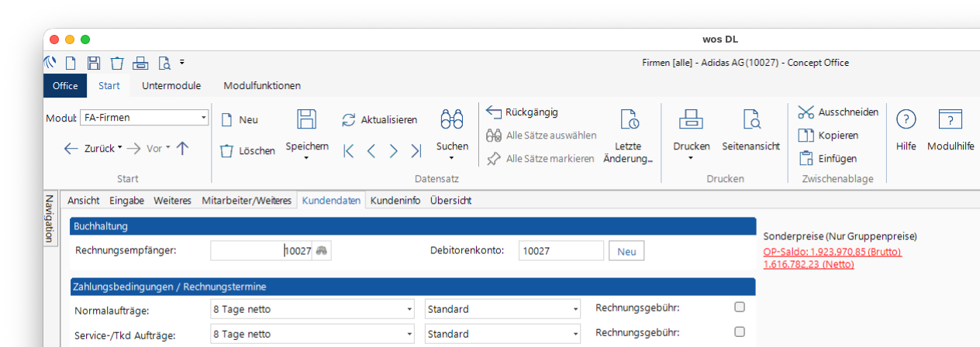The width and height of the screenshot is (980, 347).
Task: Open the OP-Saldo Brutto link
Action: 832,252
